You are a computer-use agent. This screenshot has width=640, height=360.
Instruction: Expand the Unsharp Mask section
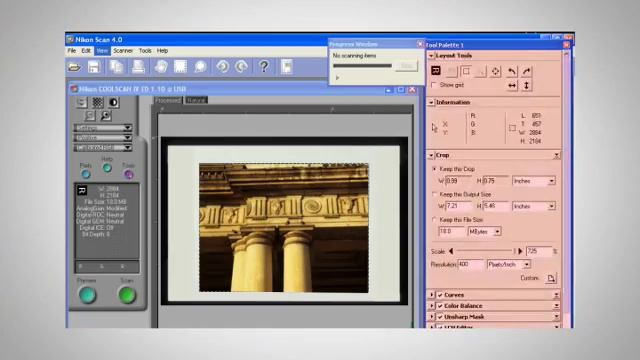431,317
